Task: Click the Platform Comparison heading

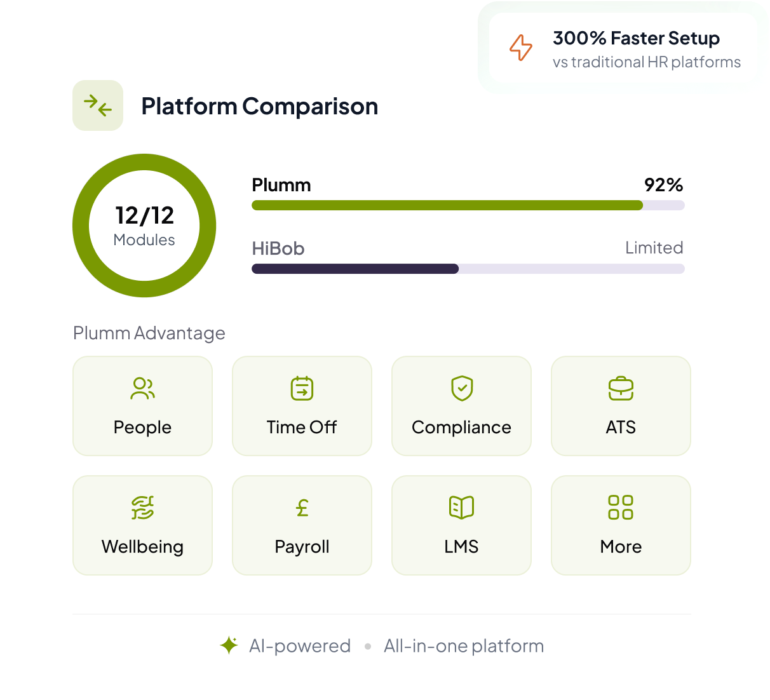Action: coord(259,106)
